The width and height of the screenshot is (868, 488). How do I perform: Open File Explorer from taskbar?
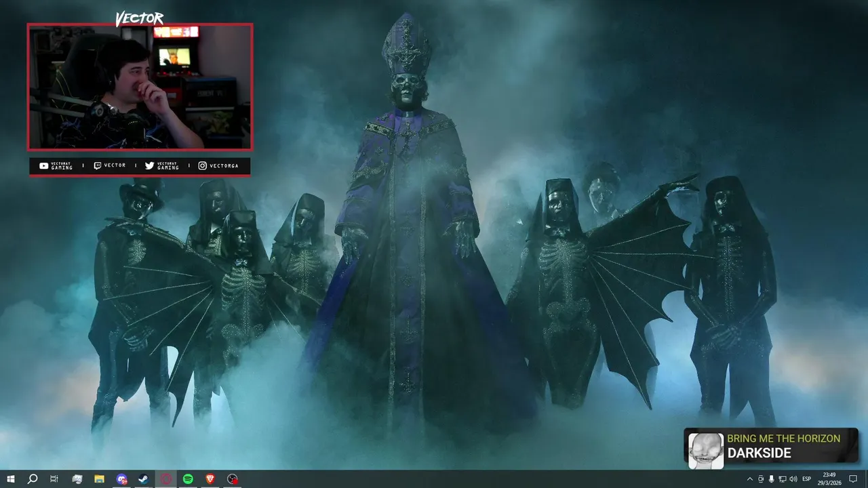pos(99,479)
